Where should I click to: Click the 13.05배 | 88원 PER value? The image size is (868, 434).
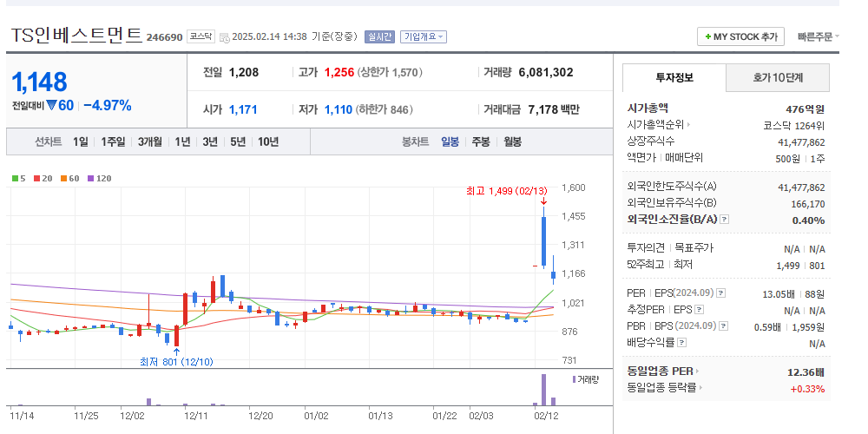tap(793, 293)
